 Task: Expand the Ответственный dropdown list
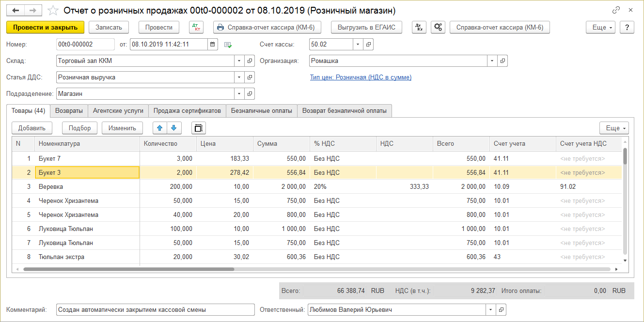tap(491, 310)
